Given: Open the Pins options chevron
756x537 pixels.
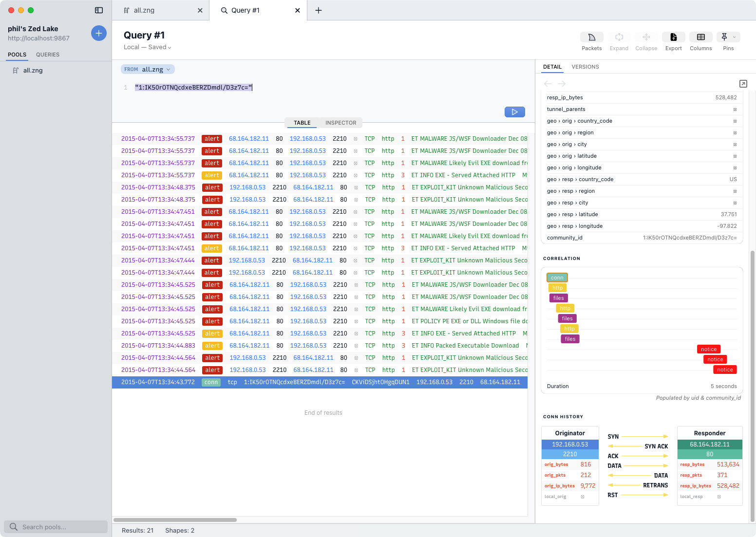Looking at the screenshot, I should click(x=735, y=37).
